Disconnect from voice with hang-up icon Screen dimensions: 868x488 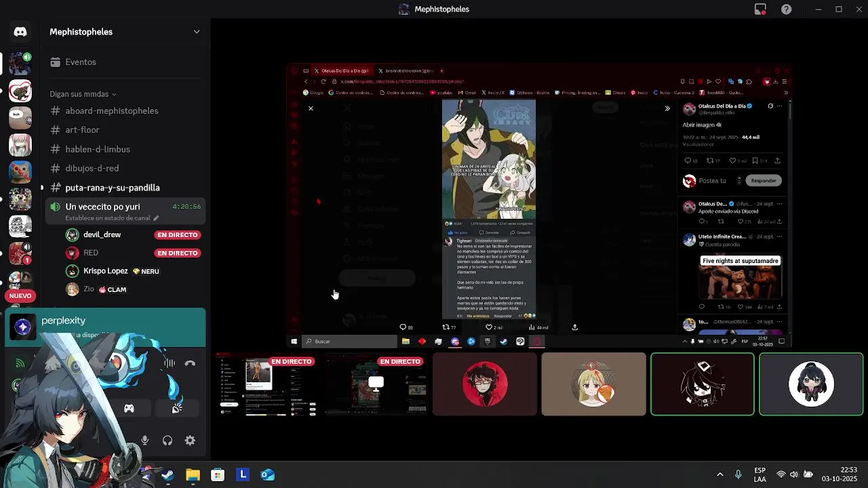click(x=190, y=363)
